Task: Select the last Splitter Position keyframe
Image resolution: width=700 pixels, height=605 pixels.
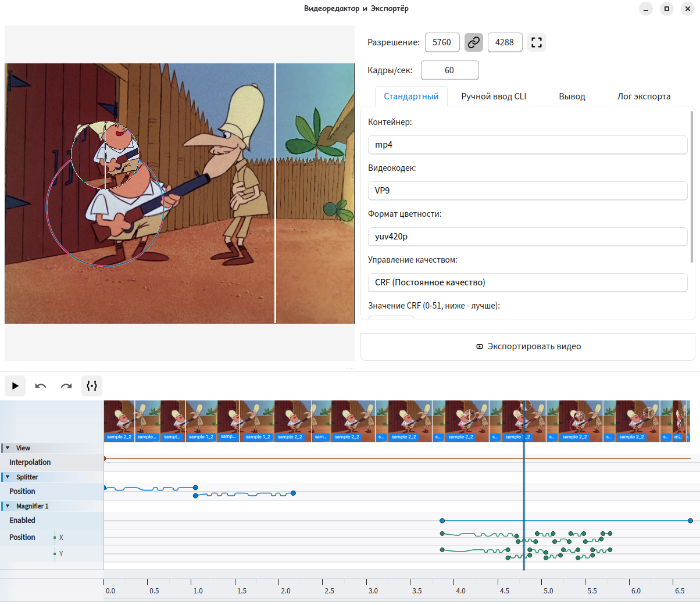Action: click(293, 493)
